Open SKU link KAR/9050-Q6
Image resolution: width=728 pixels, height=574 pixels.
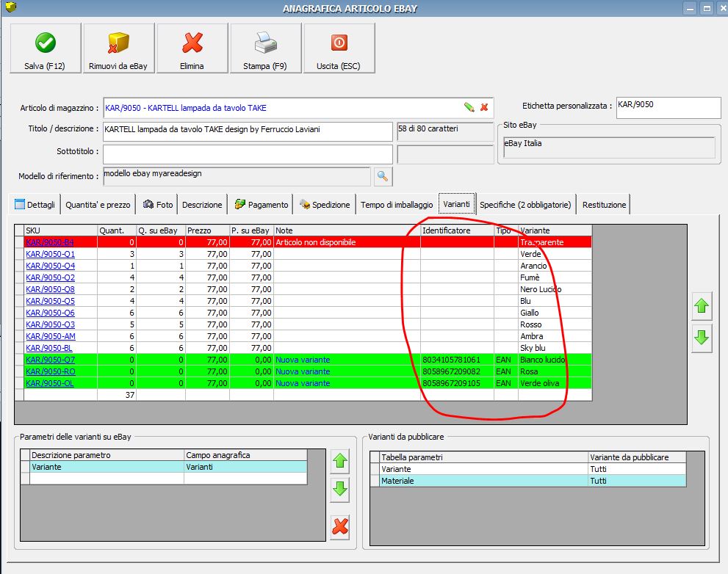(x=50, y=313)
